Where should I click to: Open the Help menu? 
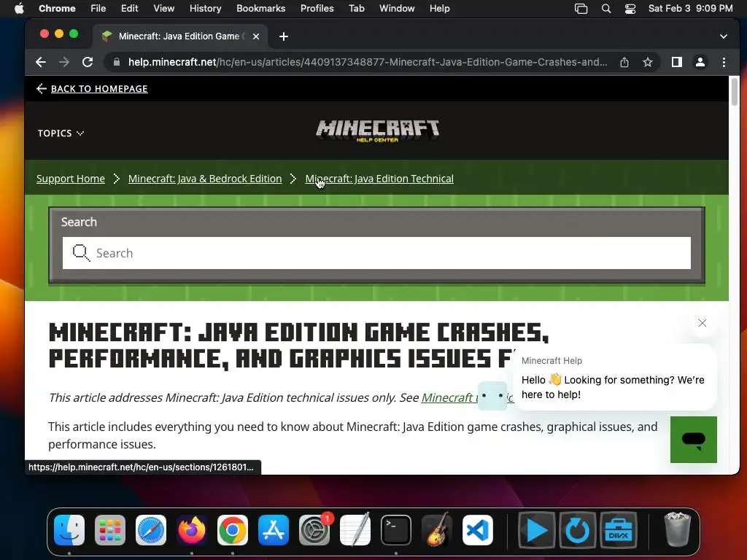click(439, 9)
